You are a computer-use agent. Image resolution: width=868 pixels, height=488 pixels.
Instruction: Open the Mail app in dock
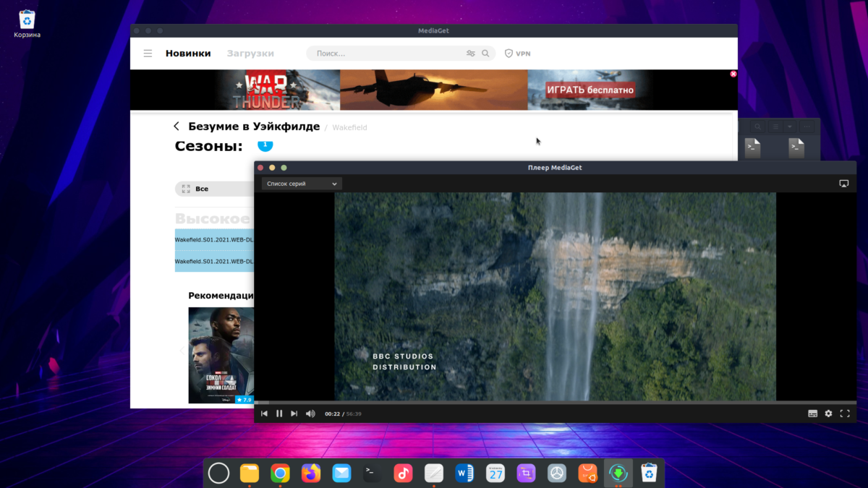[x=341, y=473]
